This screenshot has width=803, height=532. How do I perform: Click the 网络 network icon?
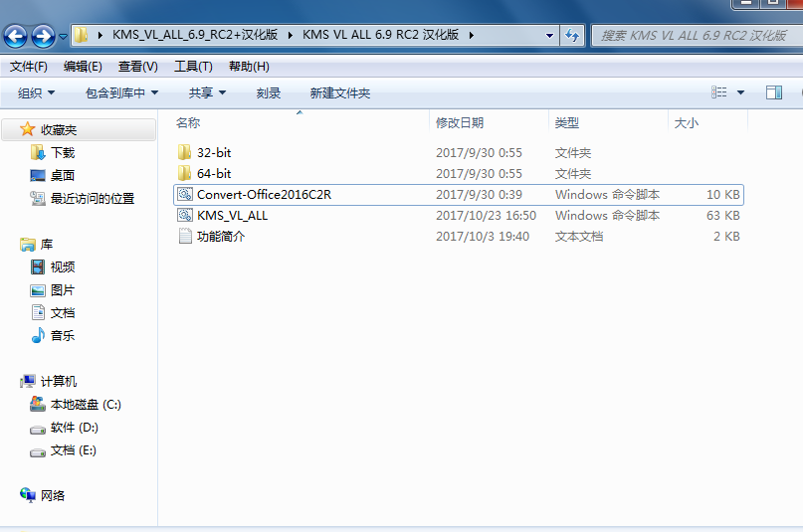click(27, 495)
